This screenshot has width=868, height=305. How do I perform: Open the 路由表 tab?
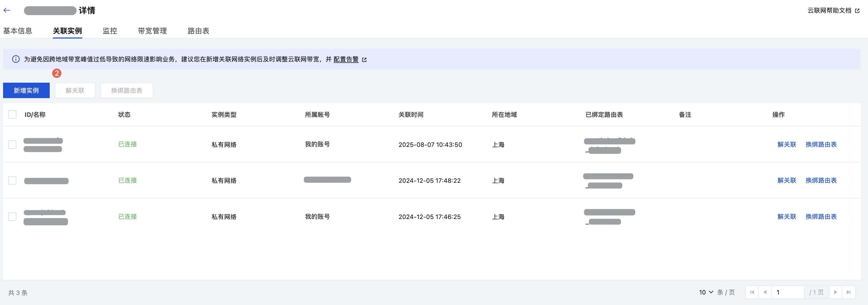pyautogui.click(x=198, y=31)
